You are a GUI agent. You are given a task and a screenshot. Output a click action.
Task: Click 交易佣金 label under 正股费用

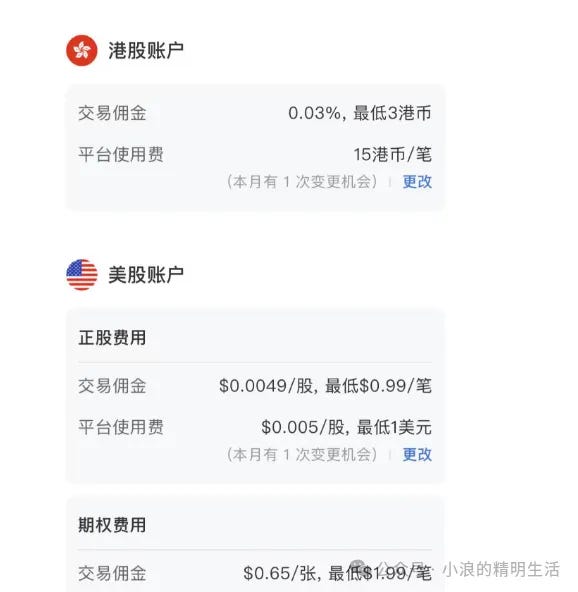tap(112, 385)
